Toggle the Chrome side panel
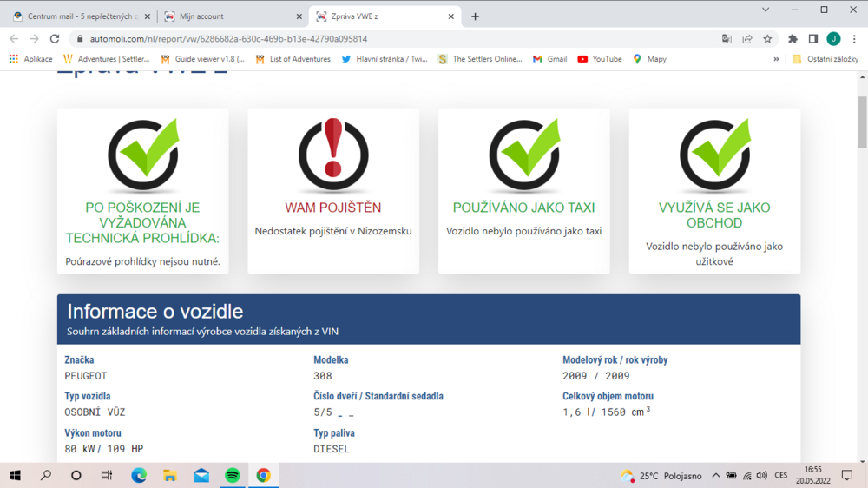 coord(813,39)
